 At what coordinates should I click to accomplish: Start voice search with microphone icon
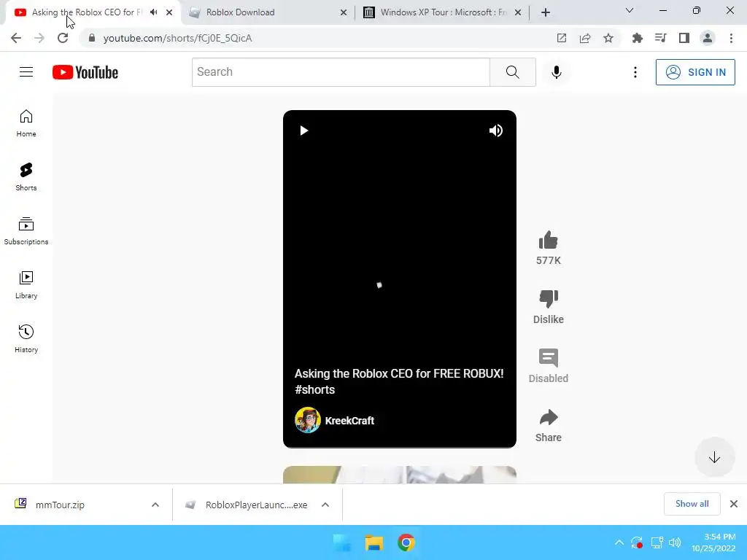[x=556, y=72]
